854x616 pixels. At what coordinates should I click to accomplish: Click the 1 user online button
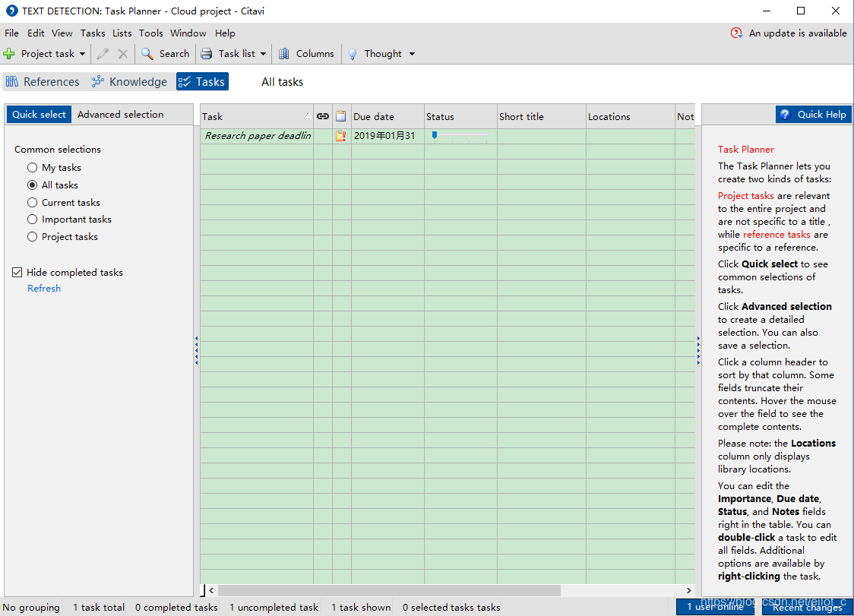click(x=714, y=607)
